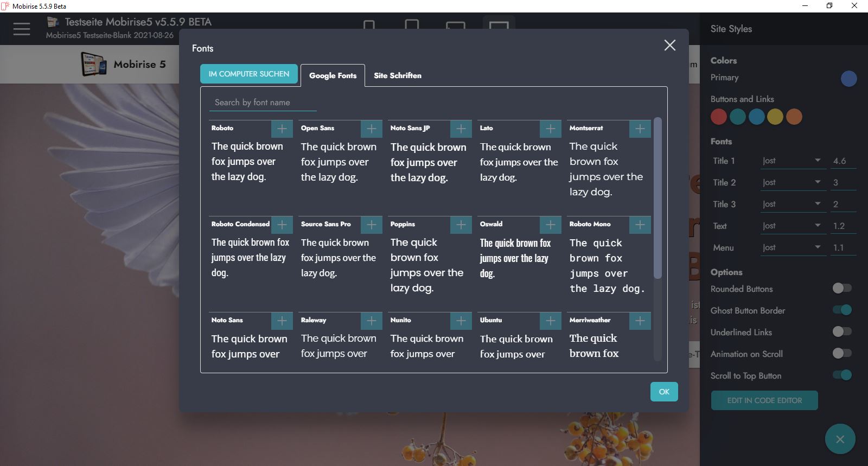Click plus icon for Montserrat font
The width and height of the screenshot is (868, 466).
640,129
